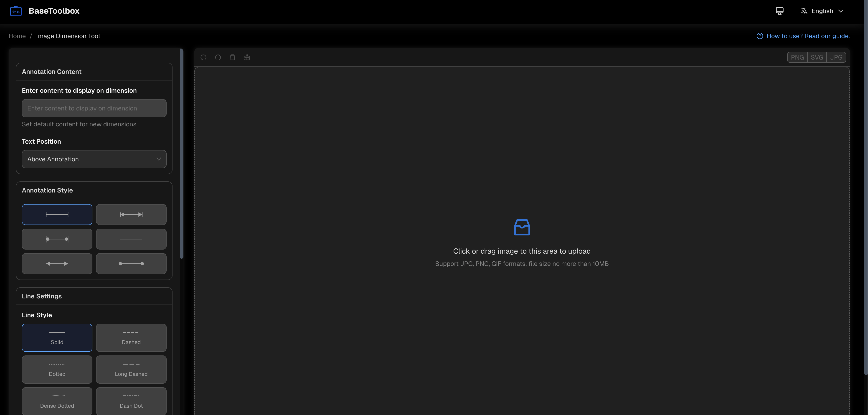Select the Dashed line style
The image size is (868, 415).
[x=131, y=337]
